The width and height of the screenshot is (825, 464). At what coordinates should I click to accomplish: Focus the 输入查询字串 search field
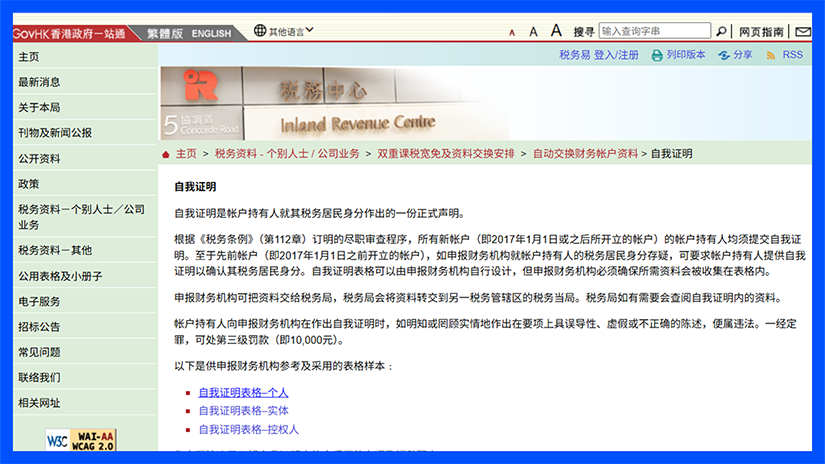[655, 31]
